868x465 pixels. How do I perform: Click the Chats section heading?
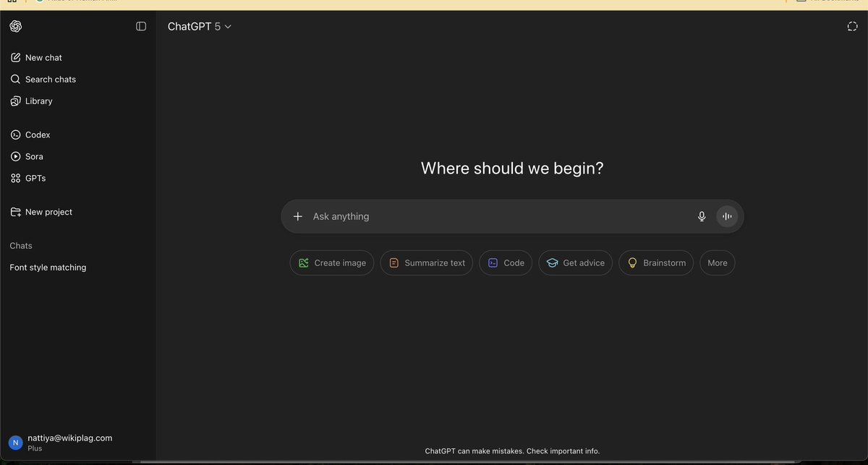coord(21,246)
